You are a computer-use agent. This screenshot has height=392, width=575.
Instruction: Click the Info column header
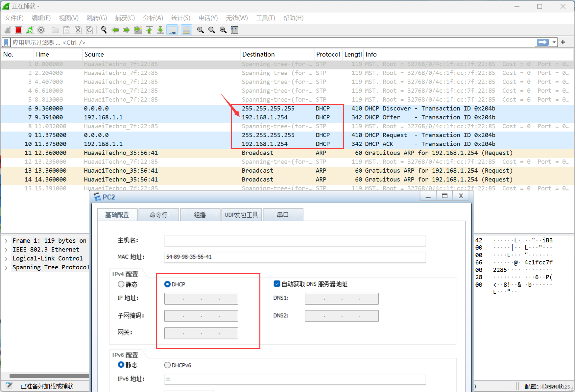[468, 54]
